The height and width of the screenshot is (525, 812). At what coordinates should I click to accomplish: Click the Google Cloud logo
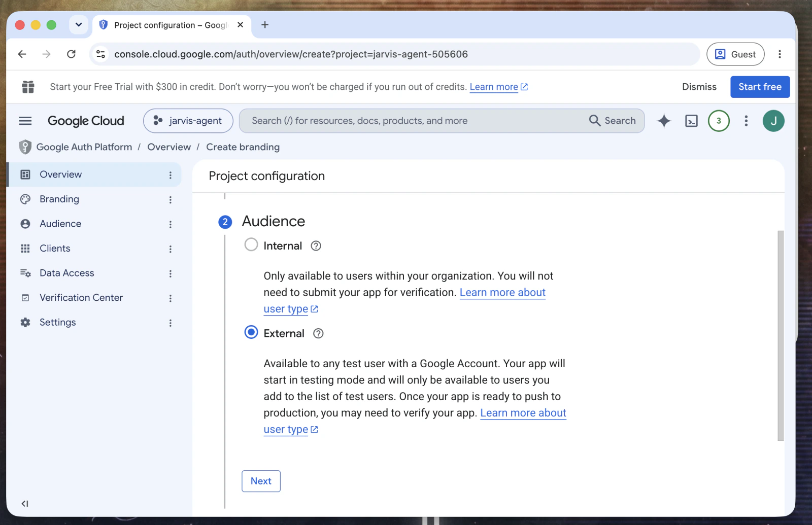[86, 121]
